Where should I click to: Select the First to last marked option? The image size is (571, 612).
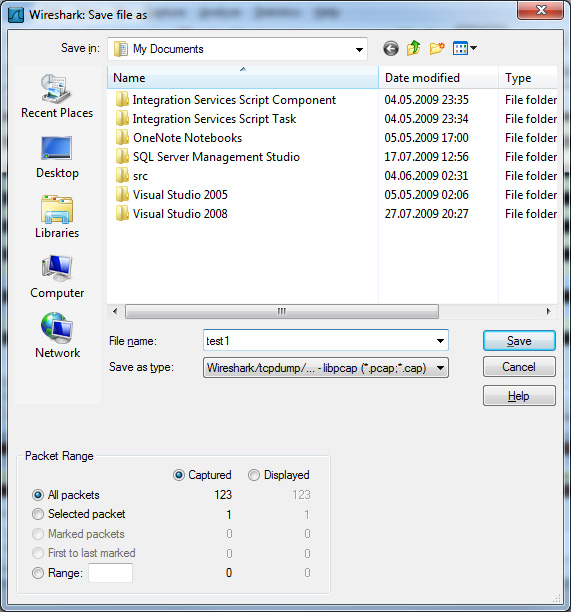tap(38, 553)
